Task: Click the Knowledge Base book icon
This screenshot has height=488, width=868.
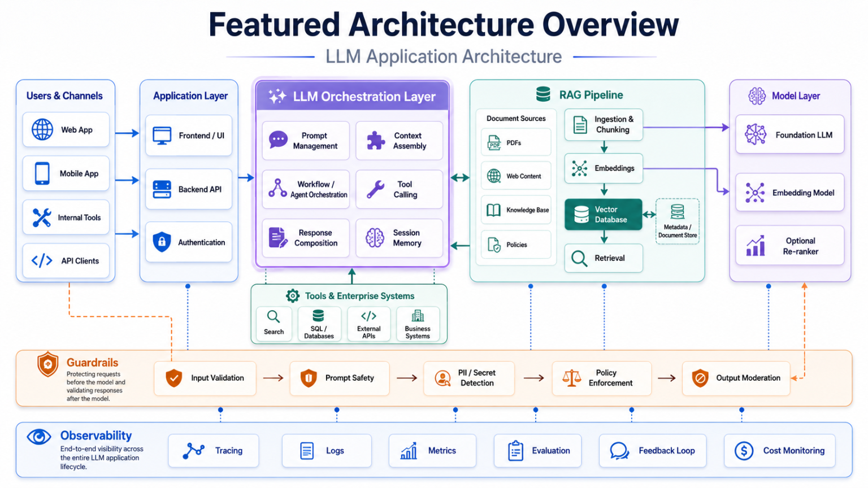Action: coord(494,210)
